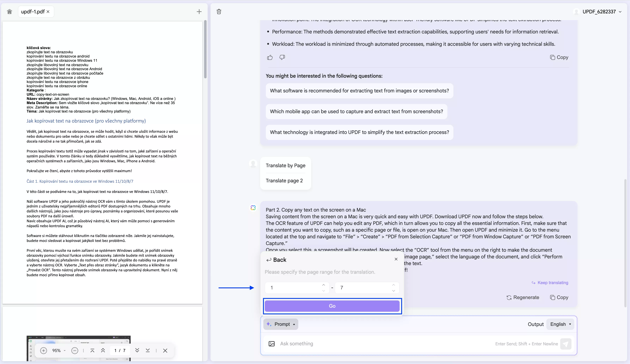Jump to the last PDF page

pyautogui.click(x=148, y=350)
